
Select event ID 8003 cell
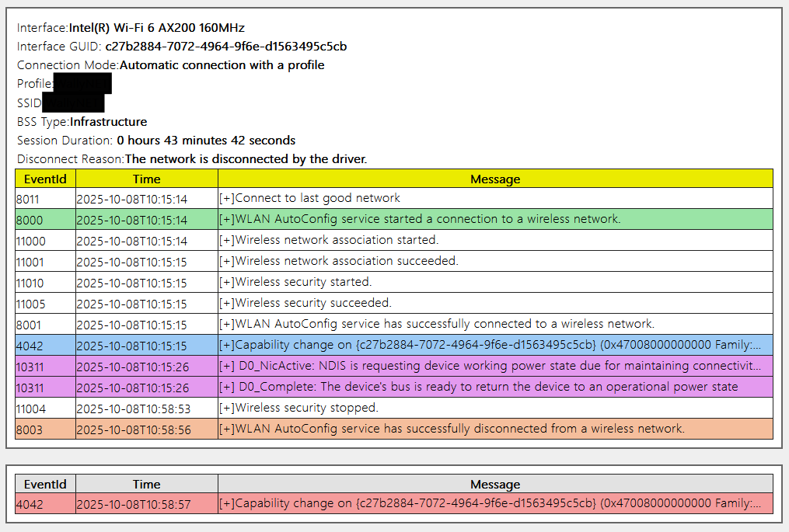(x=45, y=429)
